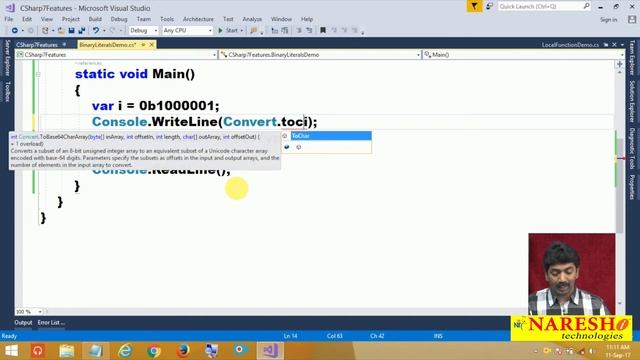The height and width of the screenshot is (360, 640).
Task: Click the Sign in link
Action: coord(608,20)
